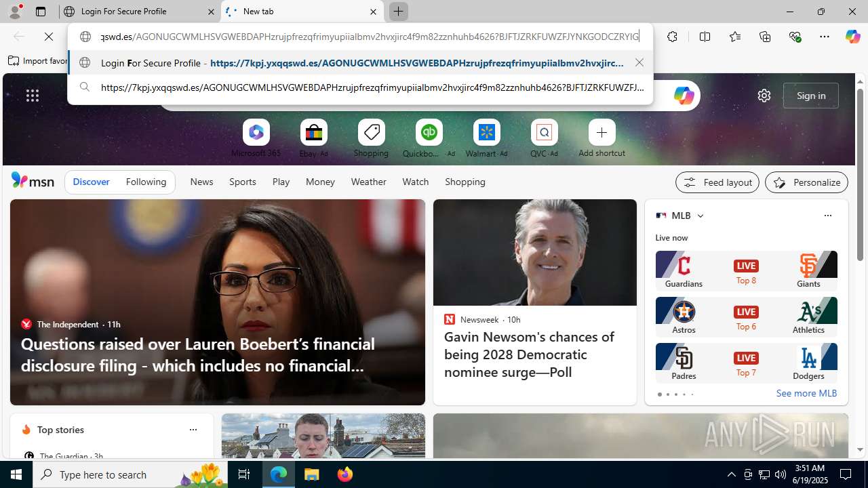Open Task View on the taskbar
Image resolution: width=868 pixels, height=488 pixels.
pyautogui.click(x=244, y=474)
